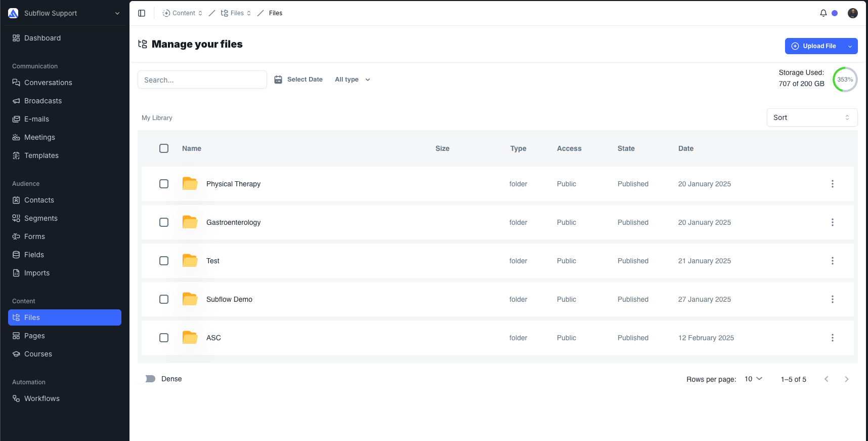Go to the previous page arrow
Viewport: 868px width, 441px height.
coord(827,379)
